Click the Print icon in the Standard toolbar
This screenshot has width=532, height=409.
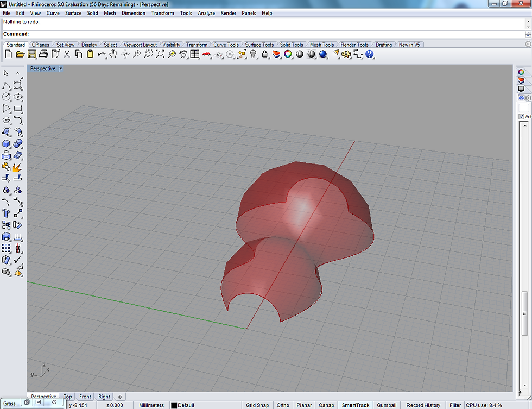pos(43,54)
